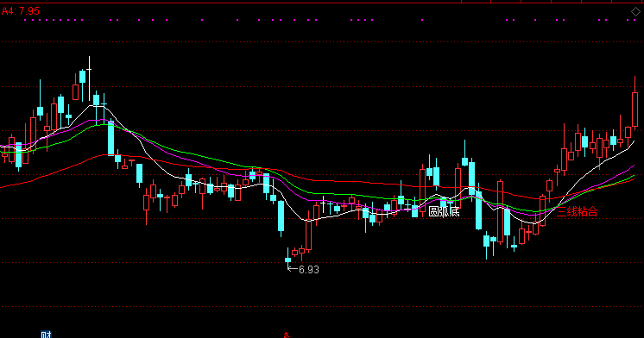Click the white '圆弧底' pattern annotation
The width and height of the screenshot is (644, 338).
tap(444, 211)
